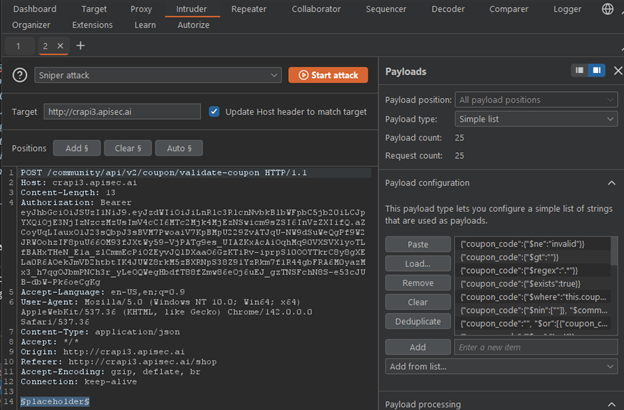The image size is (624, 410).
Task: Click the Start attack button
Action: pos(328,75)
